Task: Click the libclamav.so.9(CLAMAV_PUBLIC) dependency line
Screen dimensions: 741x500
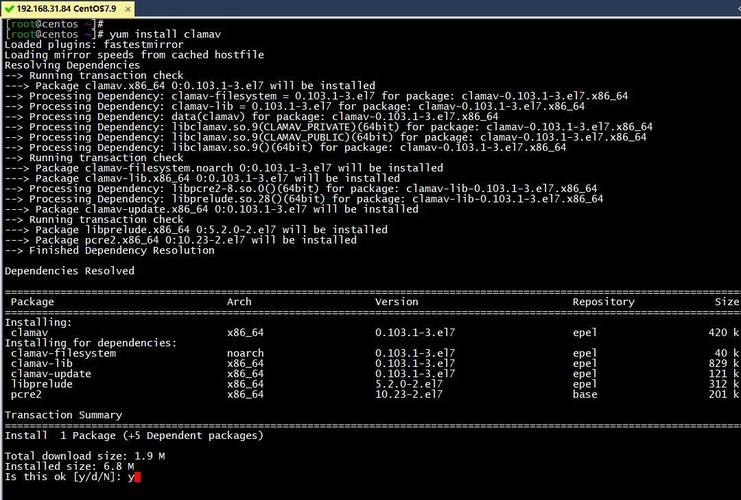Action: pyautogui.click(x=326, y=138)
